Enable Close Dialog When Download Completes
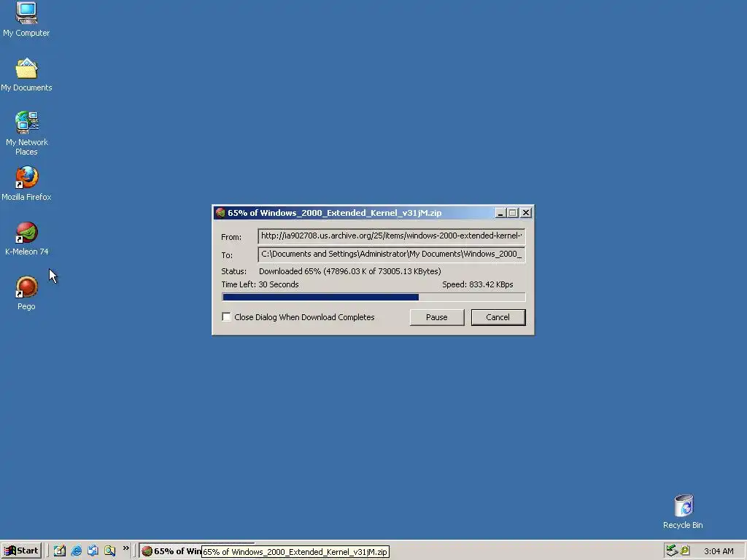747x560 pixels. (226, 317)
